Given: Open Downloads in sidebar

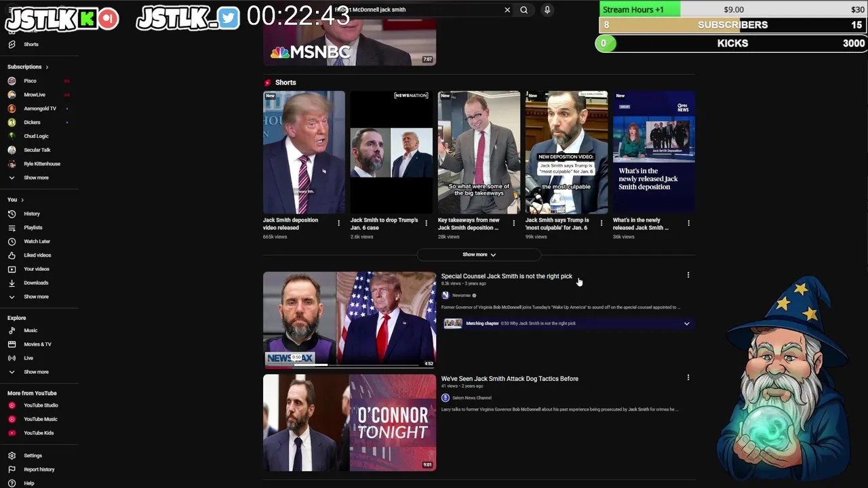Looking at the screenshot, I should [36, 283].
